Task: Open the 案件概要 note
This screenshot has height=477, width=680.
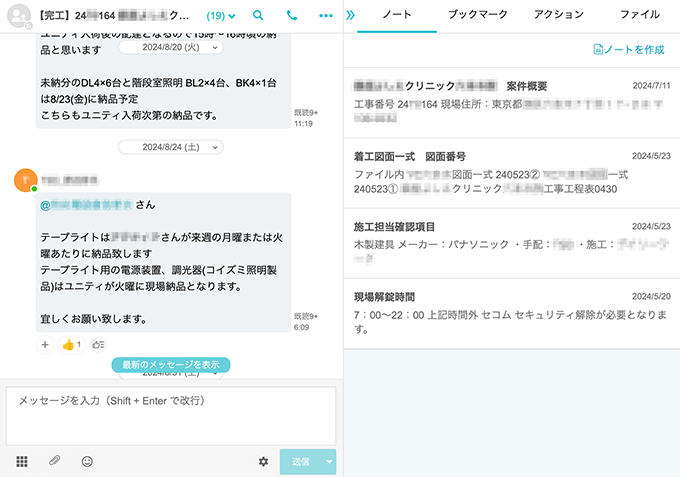Action: click(x=512, y=103)
